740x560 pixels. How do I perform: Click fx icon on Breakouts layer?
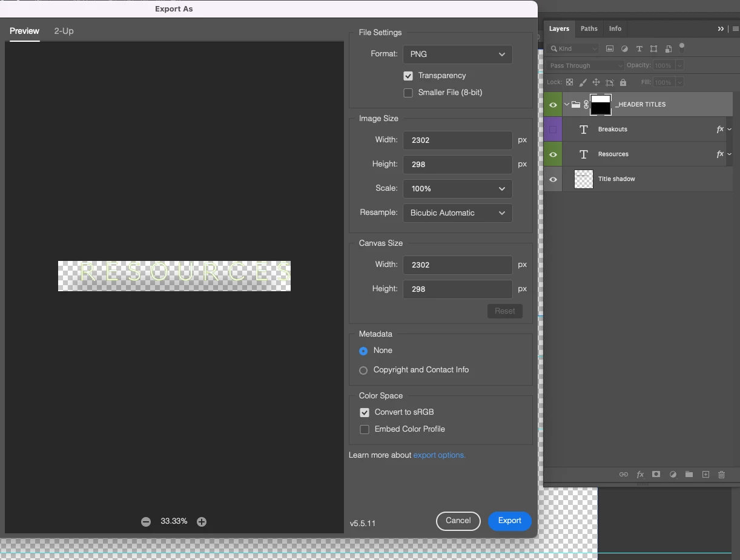pos(720,130)
